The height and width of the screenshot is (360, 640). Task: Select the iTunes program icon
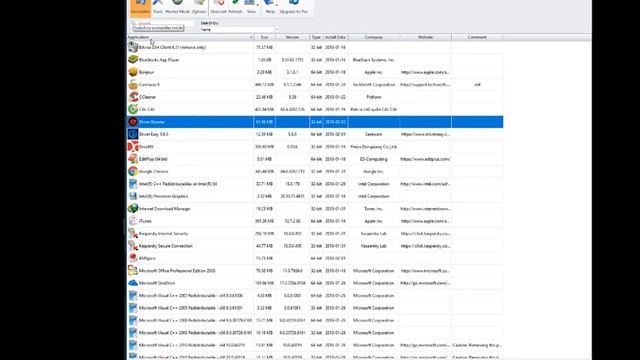click(133, 221)
